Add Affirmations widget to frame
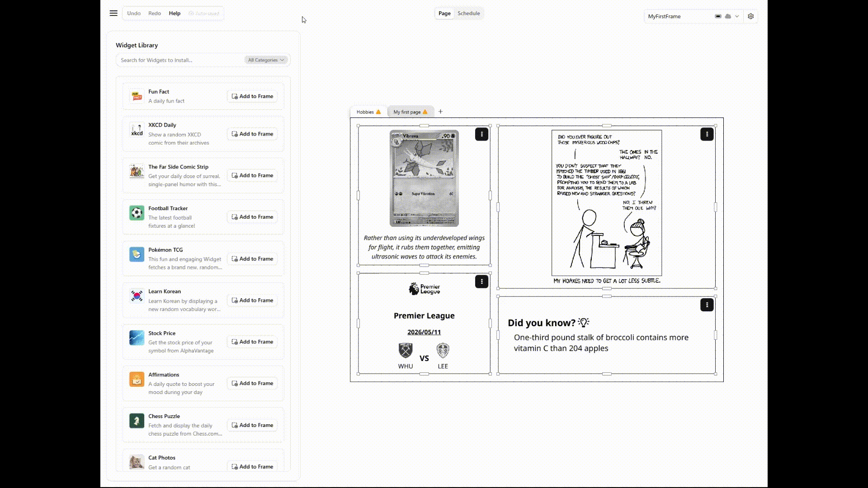The height and width of the screenshot is (488, 868). pyautogui.click(x=252, y=384)
